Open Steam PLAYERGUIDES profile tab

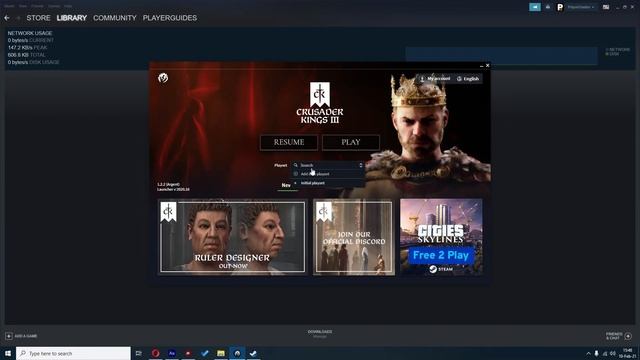pyautogui.click(x=170, y=18)
